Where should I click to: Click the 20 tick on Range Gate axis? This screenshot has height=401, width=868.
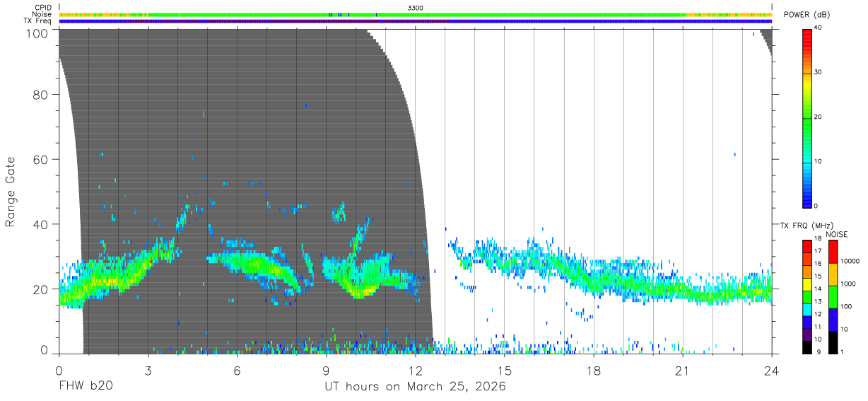point(41,289)
